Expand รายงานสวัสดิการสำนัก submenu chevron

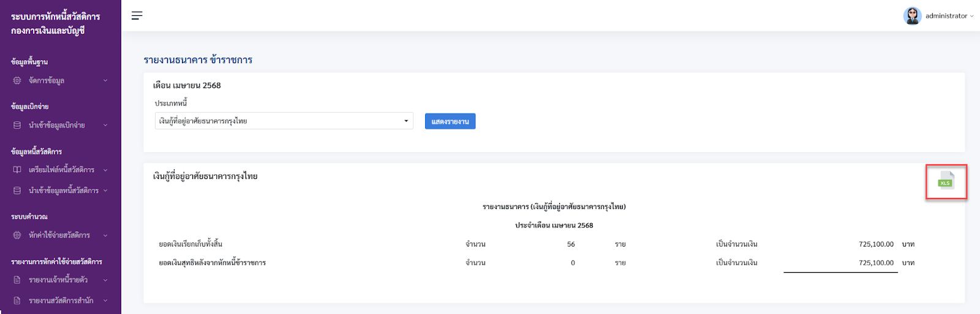pos(105,301)
